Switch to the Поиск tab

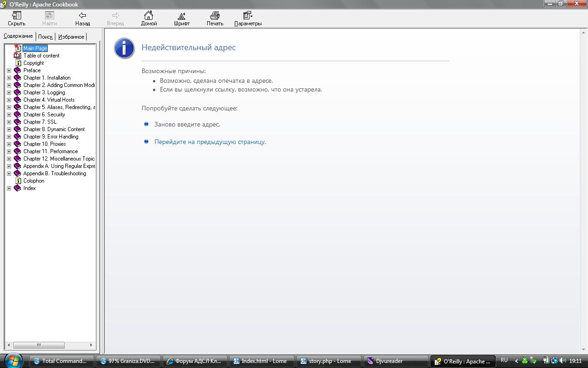point(45,37)
